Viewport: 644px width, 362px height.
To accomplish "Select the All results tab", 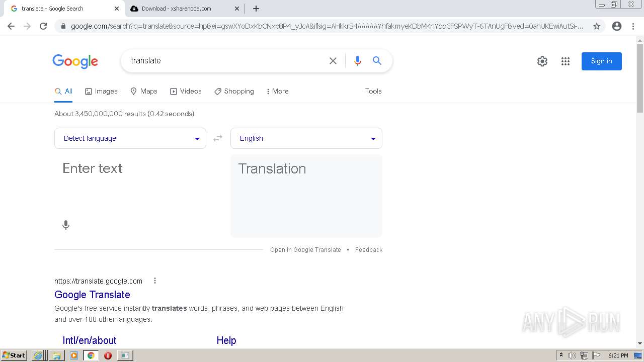I will [63, 92].
